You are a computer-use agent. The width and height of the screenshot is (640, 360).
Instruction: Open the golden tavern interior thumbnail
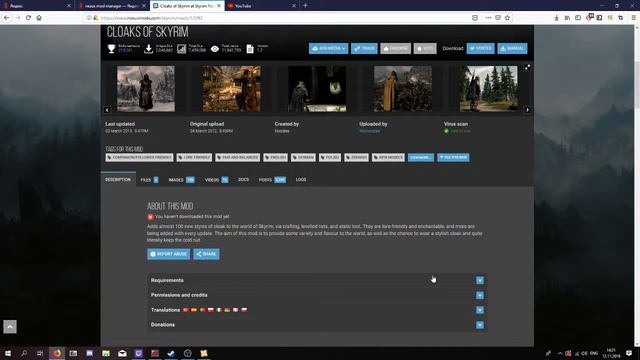231,89
